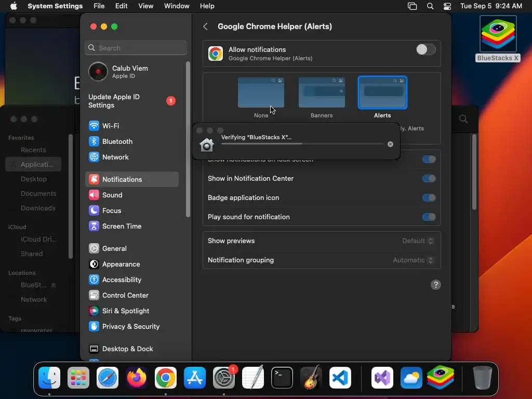Open the File menu
This screenshot has width=532, height=399.
[99, 6]
